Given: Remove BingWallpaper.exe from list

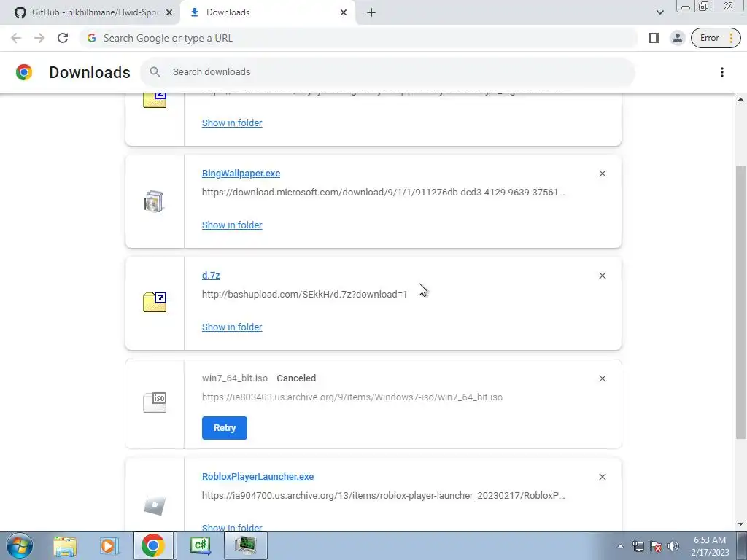Looking at the screenshot, I should tap(602, 174).
